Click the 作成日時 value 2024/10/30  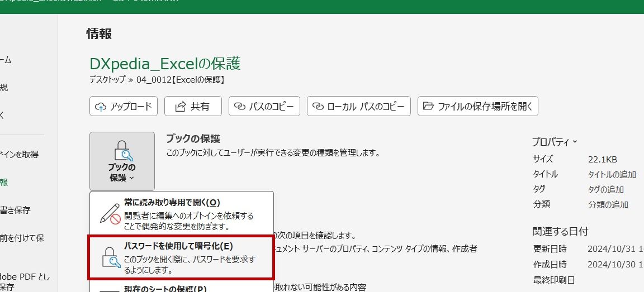(615, 264)
